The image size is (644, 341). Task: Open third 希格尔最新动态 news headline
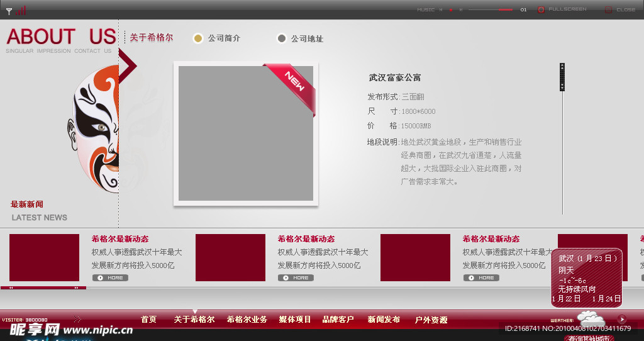491,238
